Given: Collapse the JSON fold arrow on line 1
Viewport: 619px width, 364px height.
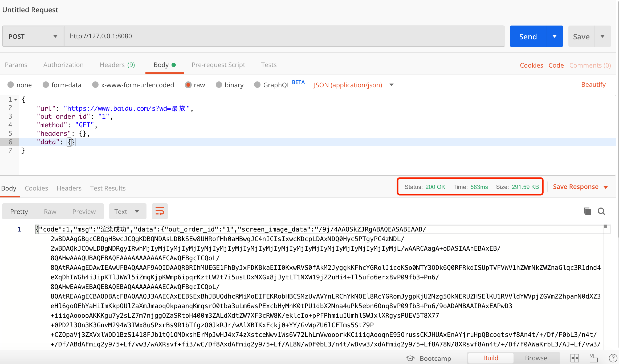Looking at the screenshot, I should point(16,100).
